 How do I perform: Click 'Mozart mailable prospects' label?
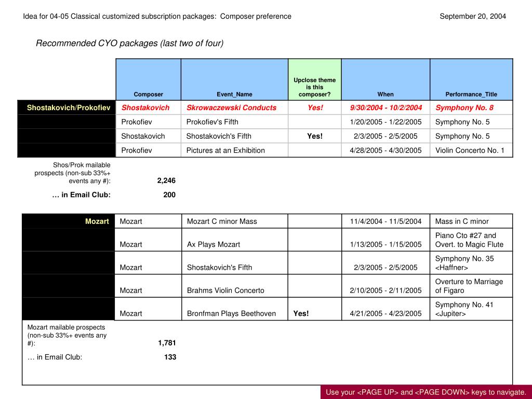click(67, 335)
